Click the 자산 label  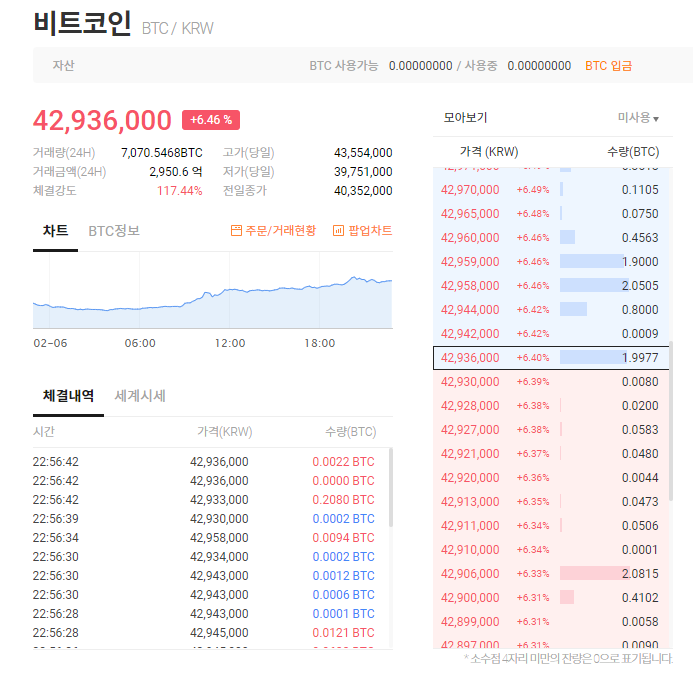[x=63, y=66]
